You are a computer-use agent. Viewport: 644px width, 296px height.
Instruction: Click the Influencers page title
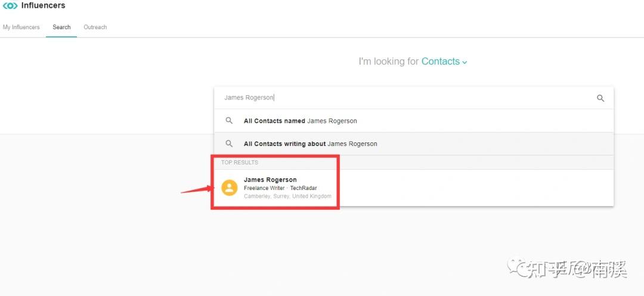[x=43, y=6]
